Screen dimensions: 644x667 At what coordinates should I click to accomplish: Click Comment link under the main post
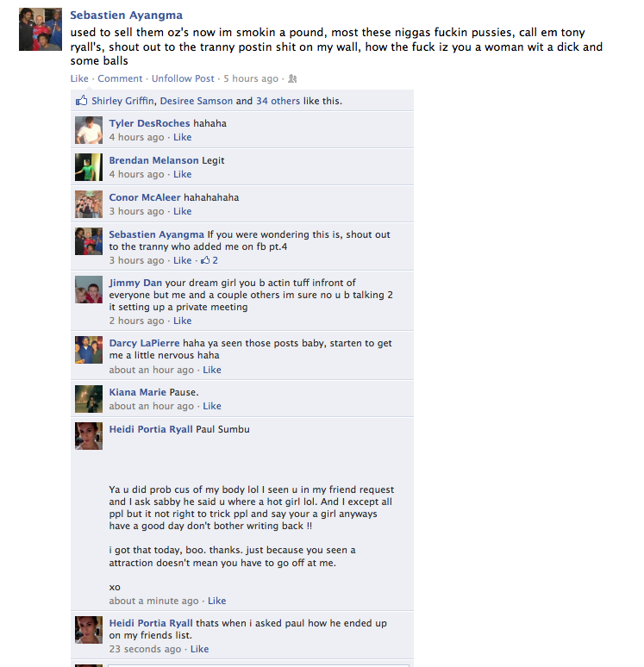click(x=120, y=78)
